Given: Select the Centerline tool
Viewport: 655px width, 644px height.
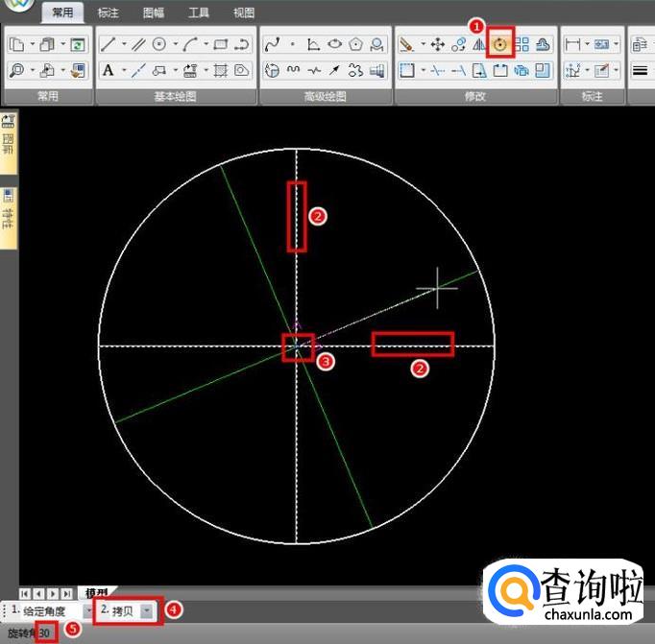Looking at the screenshot, I should 138,70.
